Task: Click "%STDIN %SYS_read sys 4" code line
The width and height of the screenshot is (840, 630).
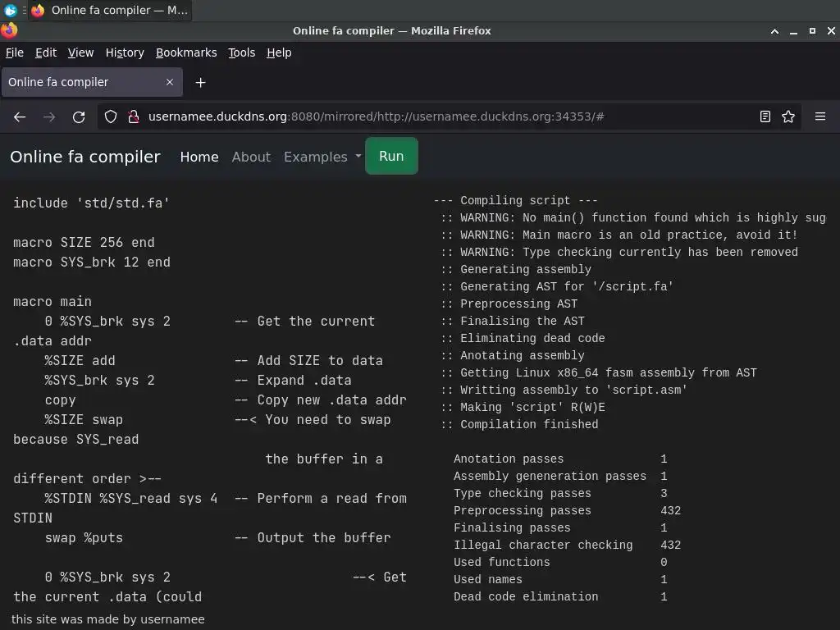Action: [x=130, y=499]
